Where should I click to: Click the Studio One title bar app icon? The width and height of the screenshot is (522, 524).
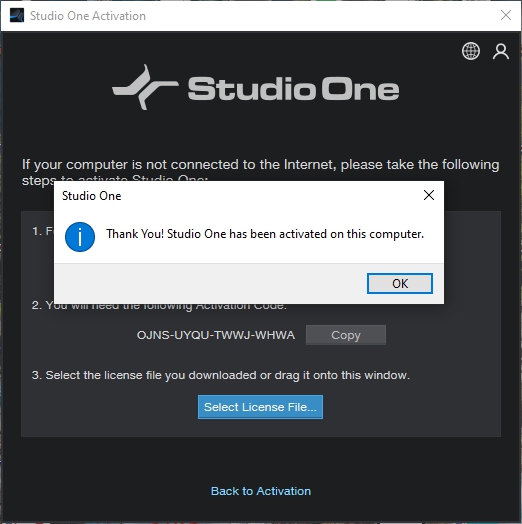click(17, 15)
